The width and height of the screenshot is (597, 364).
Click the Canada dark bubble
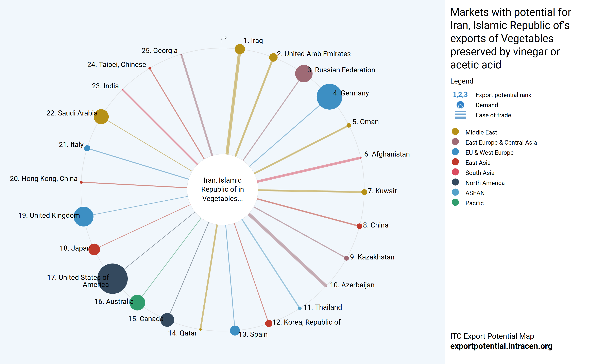(x=167, y=320)
